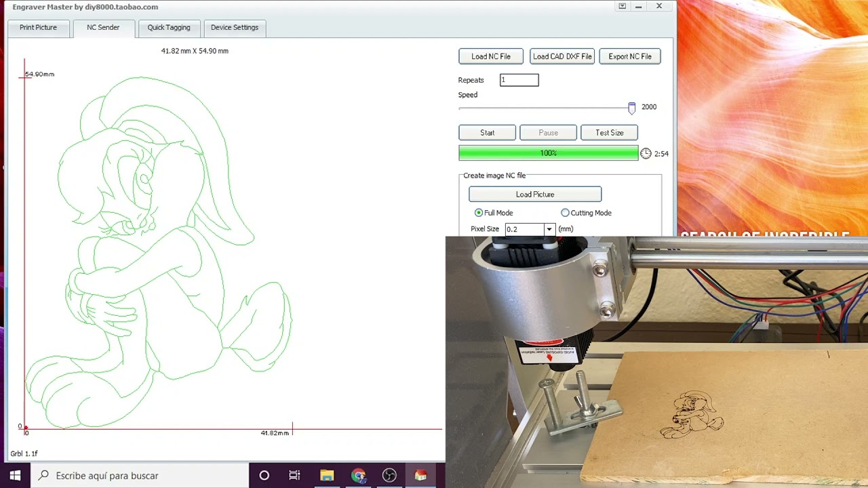Screen dimensions: 868x488
Task: Click the bunny drawing preview canvas
Action: [158, 253]
